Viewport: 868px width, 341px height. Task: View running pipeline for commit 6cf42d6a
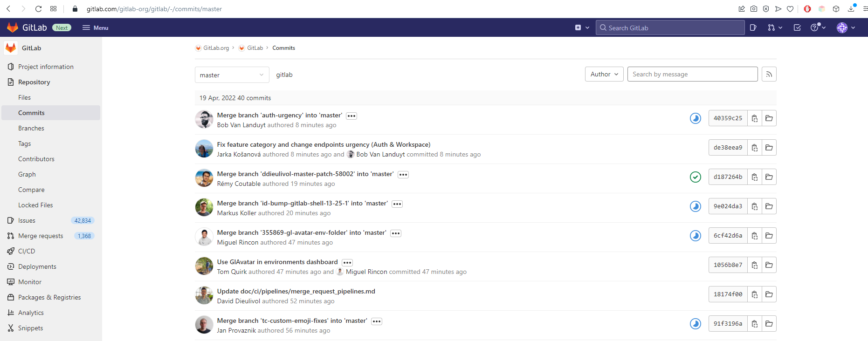coord(696,236)
